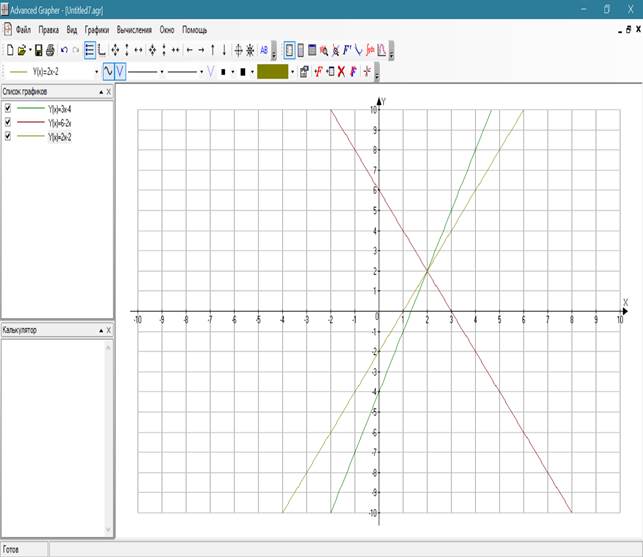Create a new graph document
643x557 pixels.
tap(10, 50)
